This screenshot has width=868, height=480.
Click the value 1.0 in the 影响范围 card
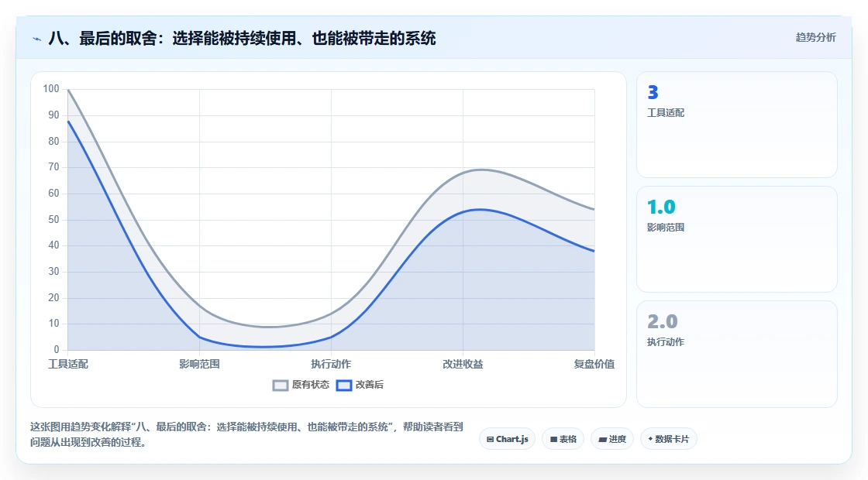pyautogui.click(x=661, y=207)
